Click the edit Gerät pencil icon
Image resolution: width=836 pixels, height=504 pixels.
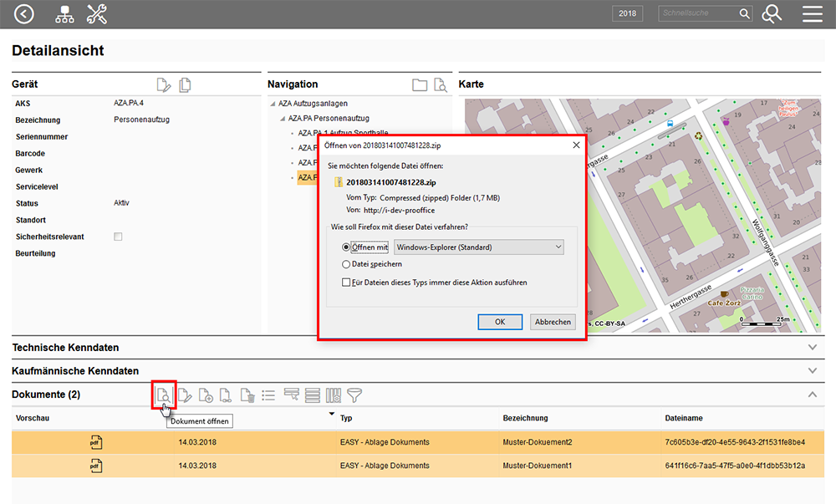click(165, 84)
